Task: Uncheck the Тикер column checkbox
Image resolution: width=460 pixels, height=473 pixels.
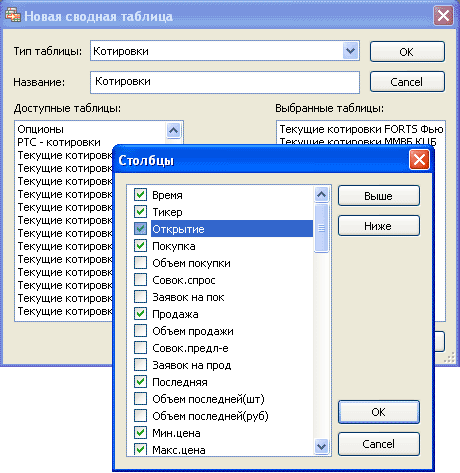Action: tap(140, 212)
